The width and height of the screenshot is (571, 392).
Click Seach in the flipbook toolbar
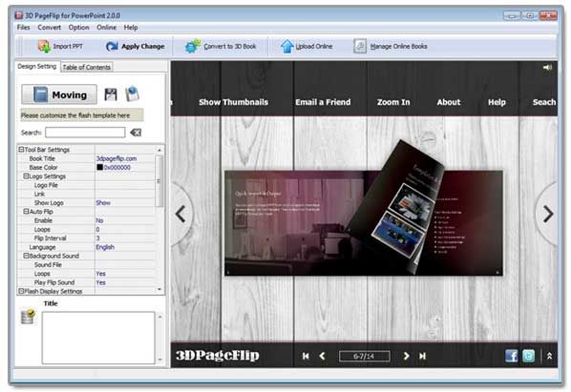click(544, 102)
